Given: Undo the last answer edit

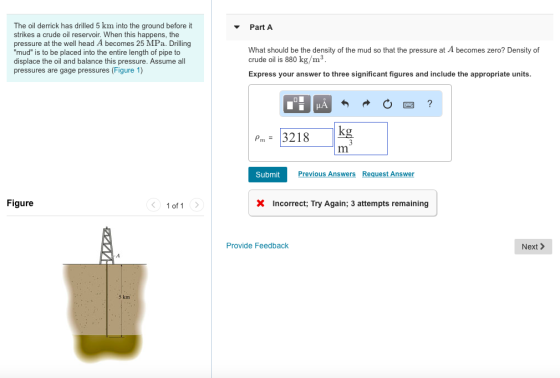Looking at the screenshot, I should (345, 104).
